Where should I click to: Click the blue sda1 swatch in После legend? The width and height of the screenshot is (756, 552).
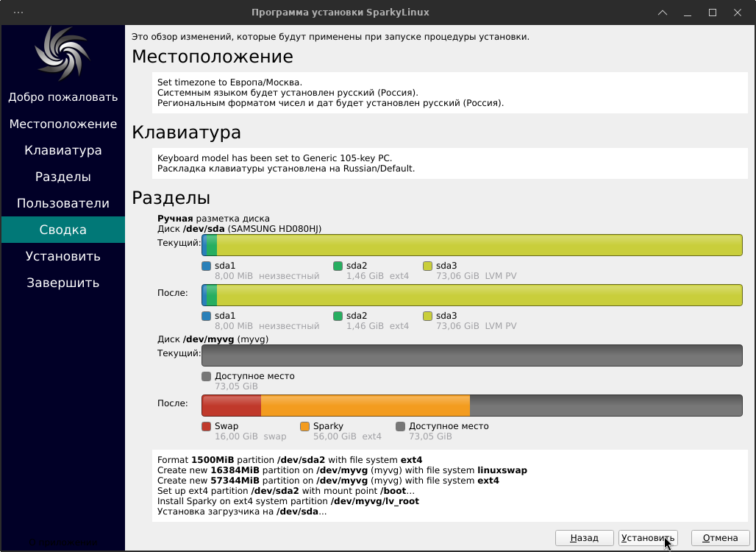tap(207, 316)
